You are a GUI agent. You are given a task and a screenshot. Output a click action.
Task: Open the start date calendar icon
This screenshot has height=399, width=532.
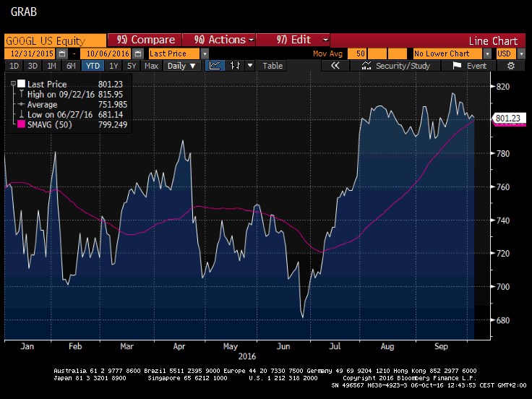click(61, 53)
